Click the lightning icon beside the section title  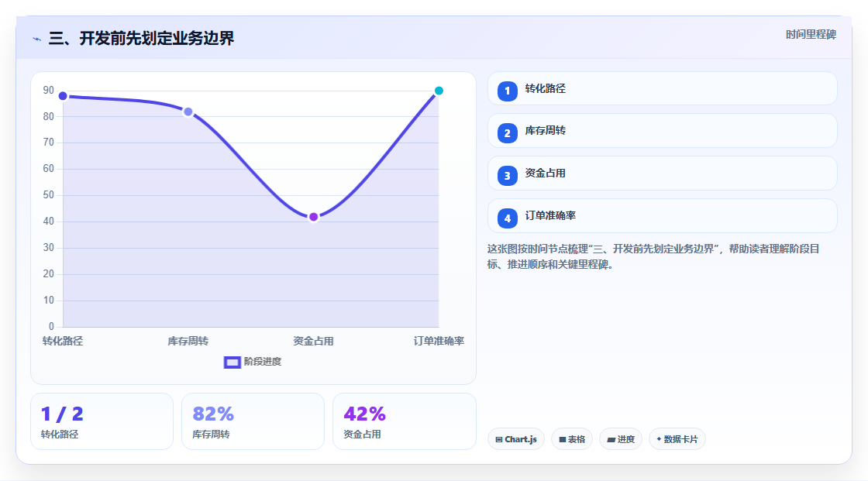pos(36,39)
